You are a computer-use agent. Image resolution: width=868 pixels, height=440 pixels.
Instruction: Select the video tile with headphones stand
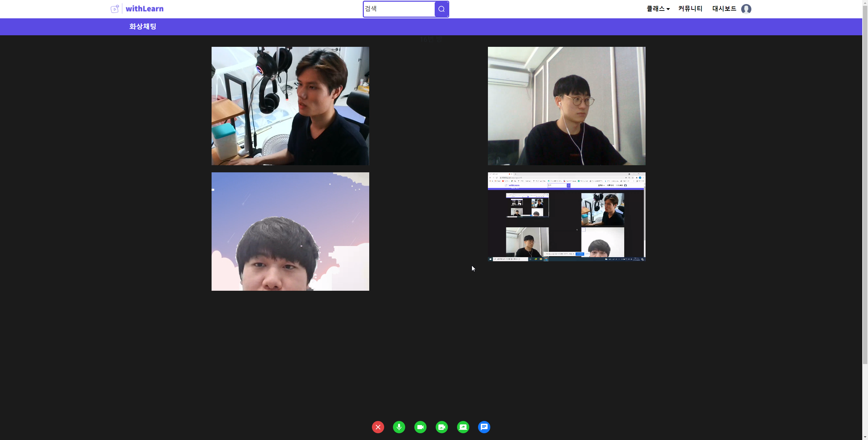[290, 106]
